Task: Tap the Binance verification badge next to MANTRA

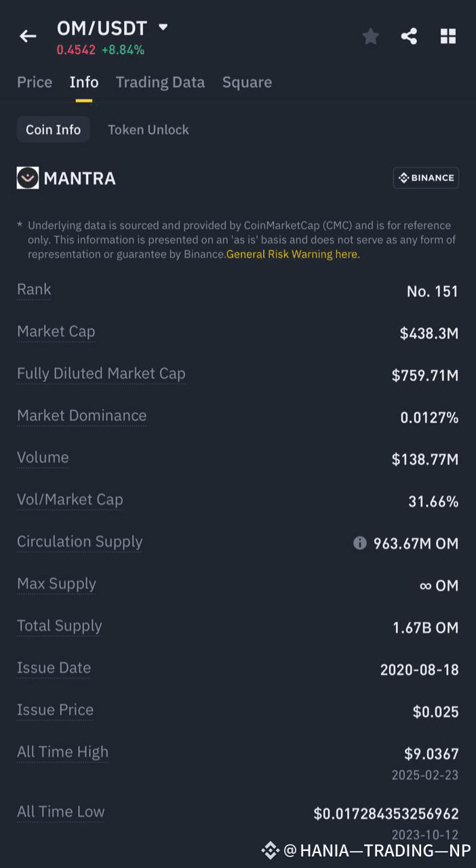Action: (x=426, y=178)
